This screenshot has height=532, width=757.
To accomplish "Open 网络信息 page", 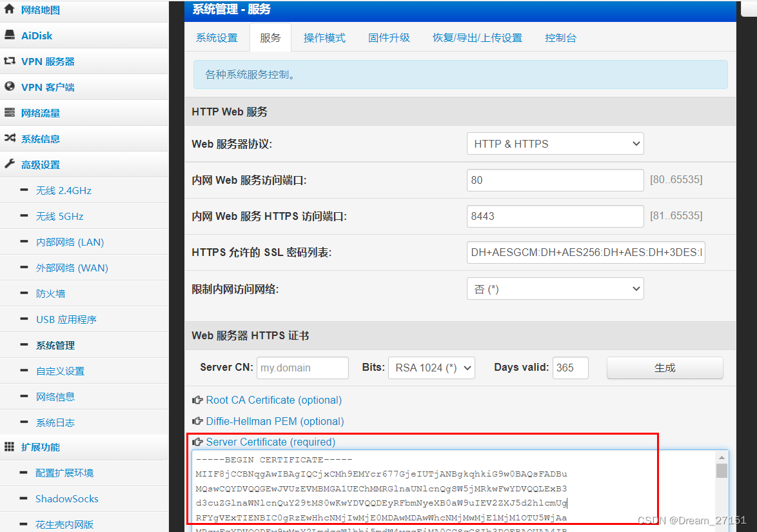I will (55, 397).
